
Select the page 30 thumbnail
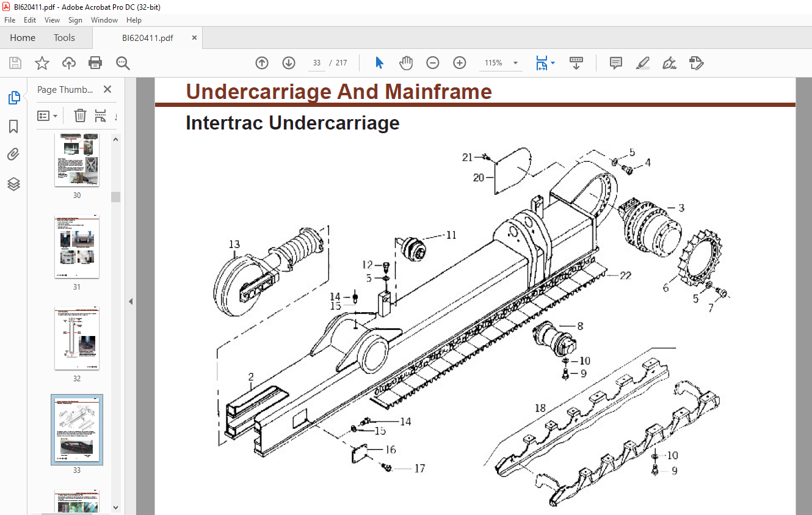point(77,159)
